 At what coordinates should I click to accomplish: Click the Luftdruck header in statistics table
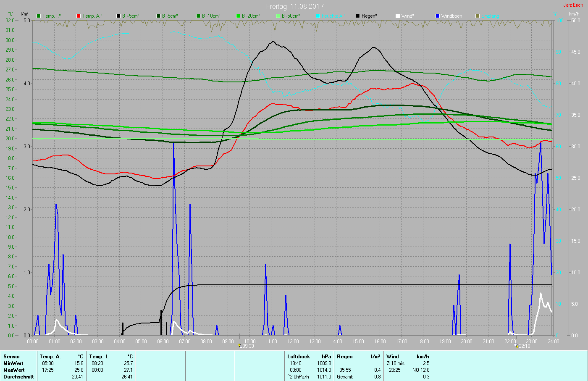pos(299,357)
